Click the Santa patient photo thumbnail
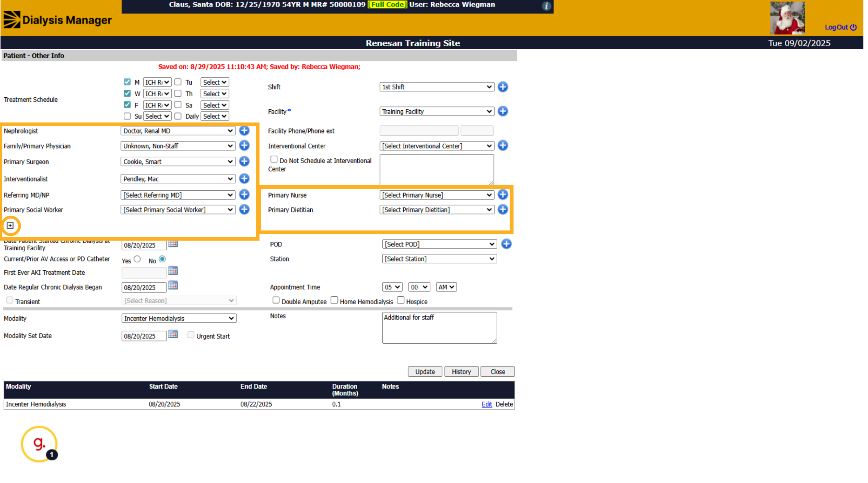868x483 pixels. 787,18
